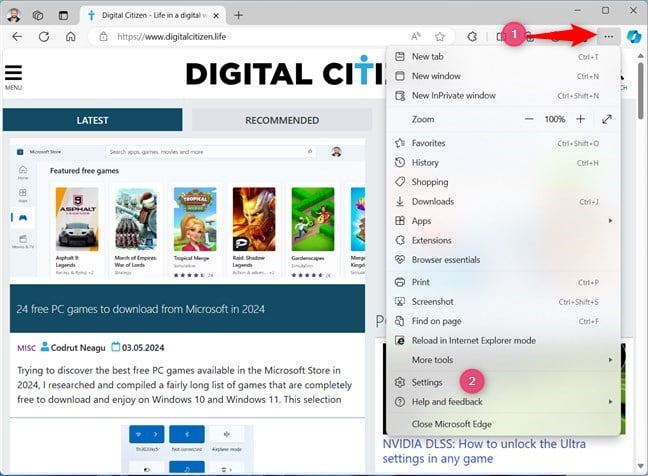Viewport: 648px width, 476px height.
Task: Increase zoom with the plus button
Action: coord(580,119)
